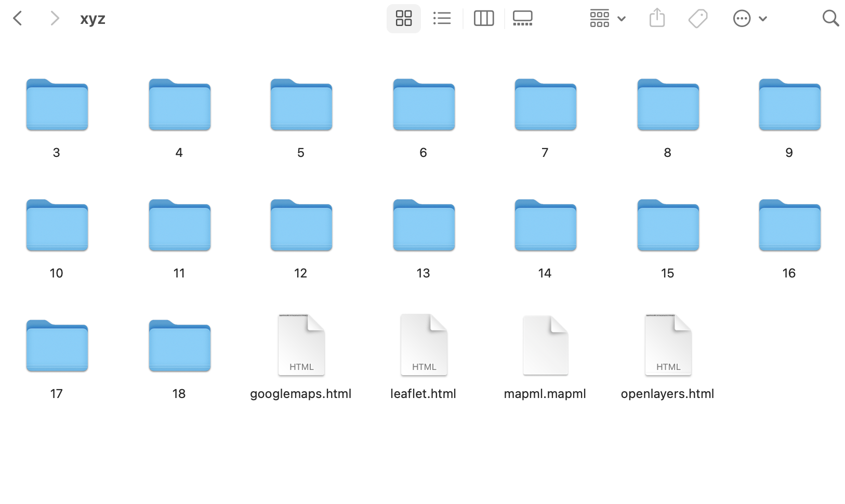Open the Edit Tags button
Image resolution: width=845 pixels, height=504 pixels.
(x=698, y=19)
